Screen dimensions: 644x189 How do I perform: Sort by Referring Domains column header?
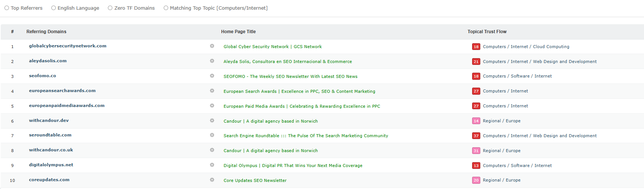[46, 32]
